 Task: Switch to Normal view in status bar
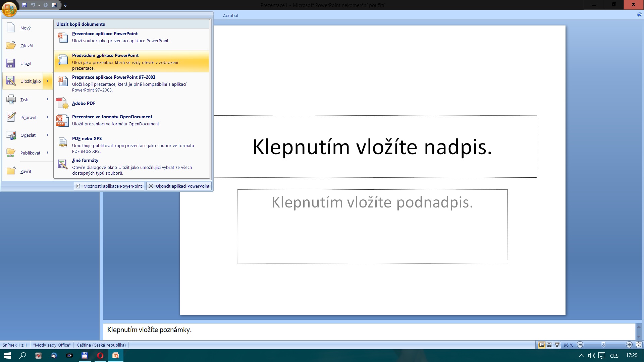coord(541,345)
